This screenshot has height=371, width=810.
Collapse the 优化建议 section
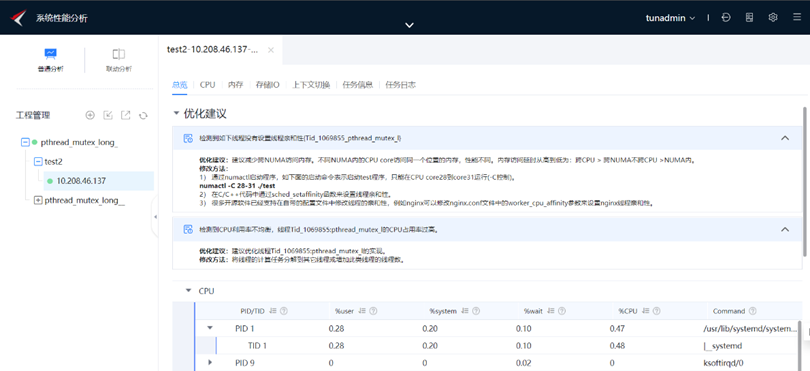(176, 113)
